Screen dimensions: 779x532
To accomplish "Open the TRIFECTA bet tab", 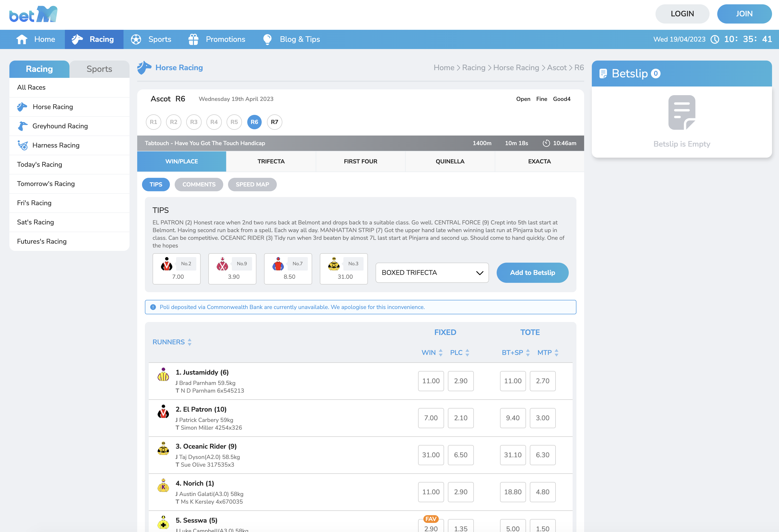I will point(271,161).
